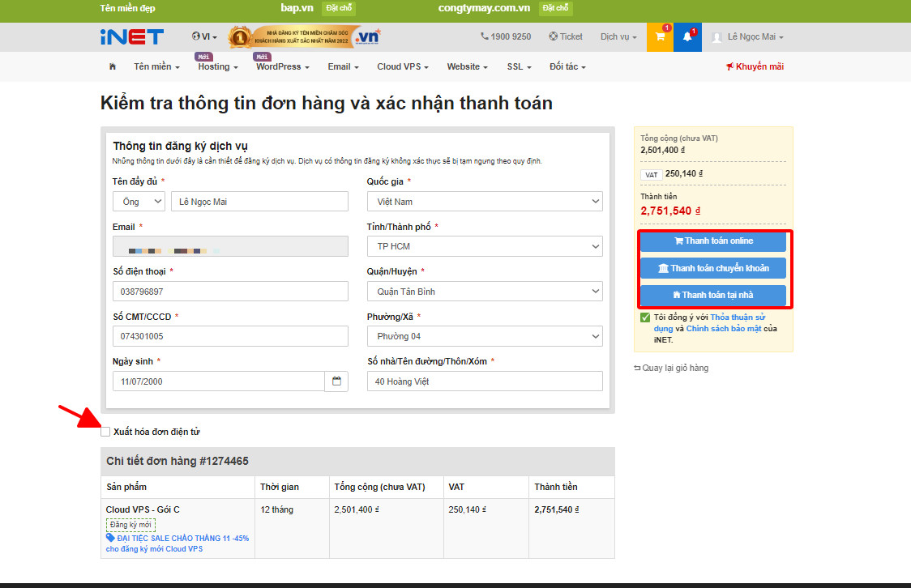Click Đặt chỗ next to congtymay.com.vn
Viewport: 911px width, 588px height.
tap(555, 8)
